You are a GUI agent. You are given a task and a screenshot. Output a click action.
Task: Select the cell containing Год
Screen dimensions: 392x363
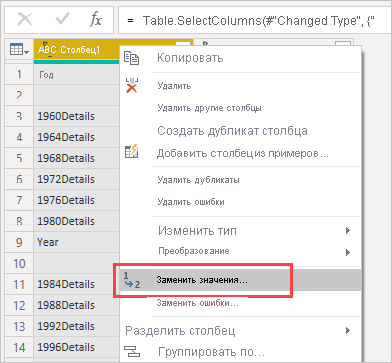click(x=76, y=75)
